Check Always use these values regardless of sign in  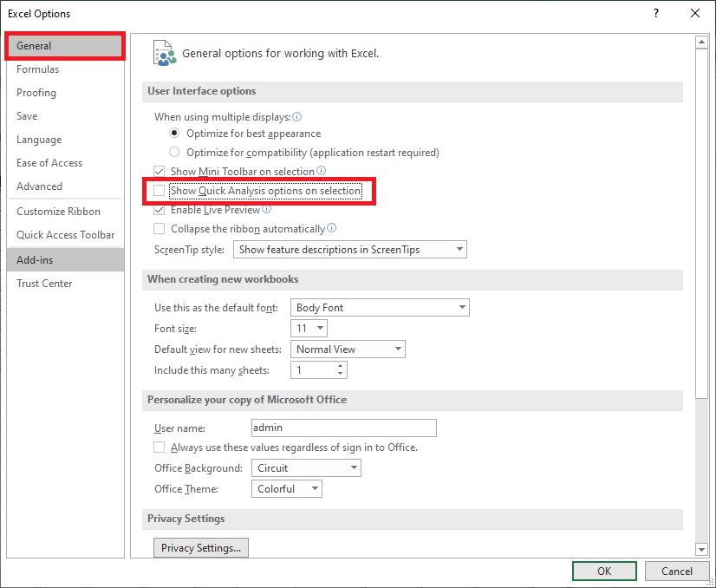(159, 448)
